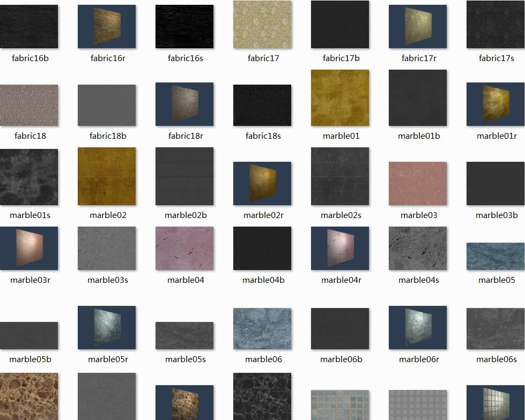Select the fabric17b dark thumbnail
525x420 pixels.
[340, 24]
